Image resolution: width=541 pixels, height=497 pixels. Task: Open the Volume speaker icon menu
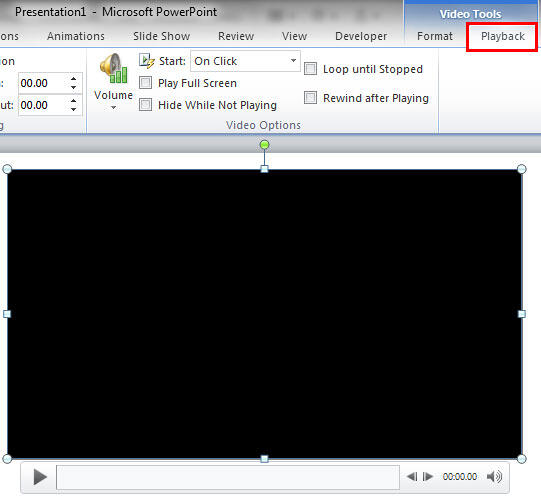tap(114, 68)
